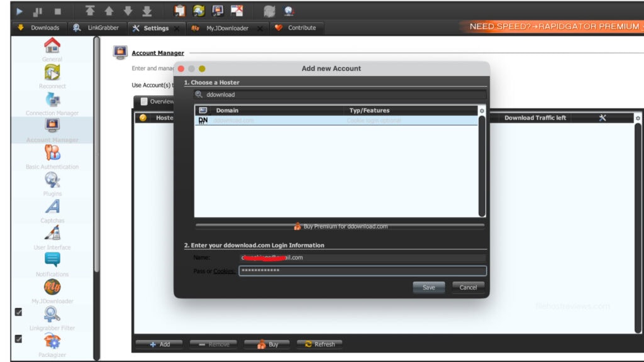Close Add new Account dialog with red button
This screenshot has width=644, height=362.
pyautogui.click(x=181, y=69)
